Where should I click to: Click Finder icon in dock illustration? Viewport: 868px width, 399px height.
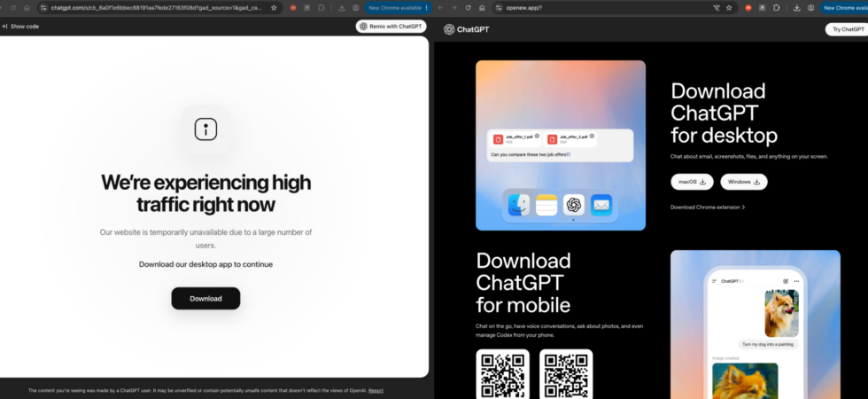click(519, 205)
